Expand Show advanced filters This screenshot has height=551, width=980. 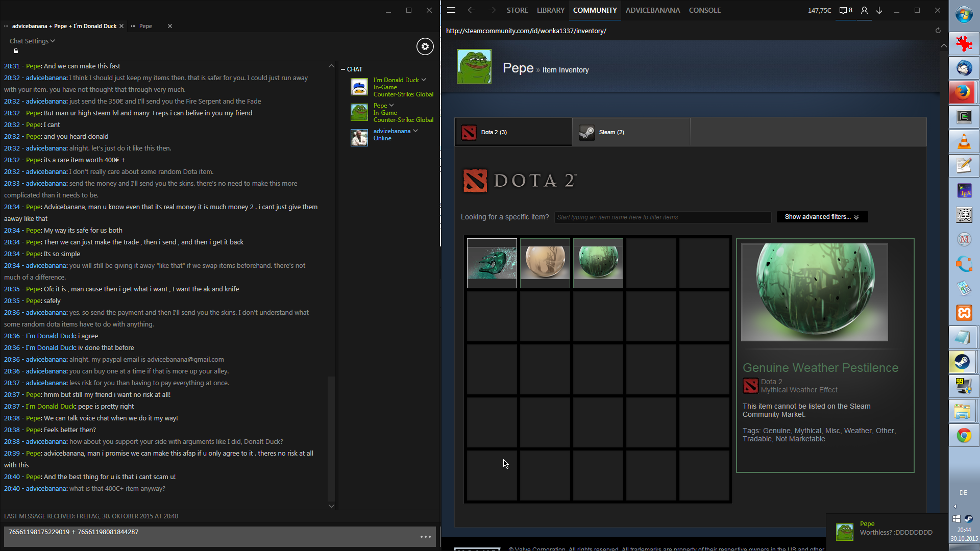click(822, 217)
